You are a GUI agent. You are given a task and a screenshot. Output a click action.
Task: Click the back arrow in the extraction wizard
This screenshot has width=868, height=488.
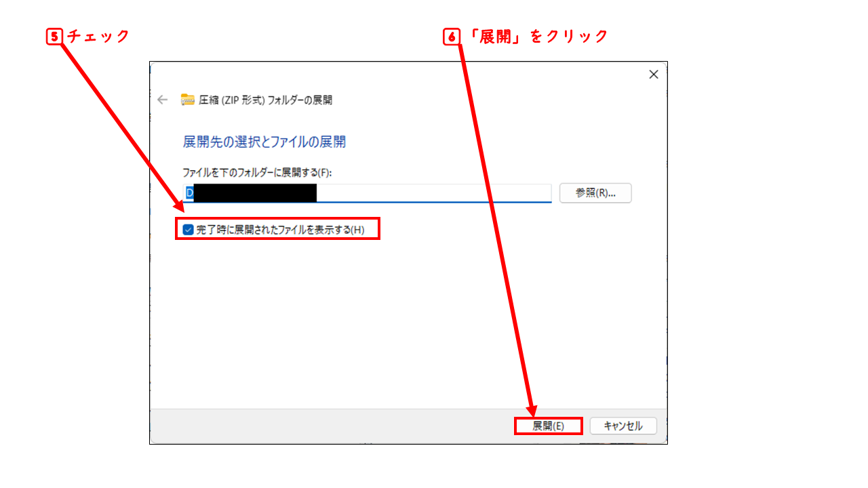[x=162, y=100]
